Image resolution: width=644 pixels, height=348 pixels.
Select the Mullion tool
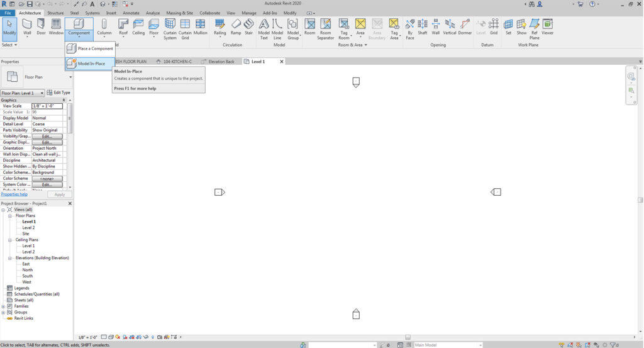[x=201, y=28]
